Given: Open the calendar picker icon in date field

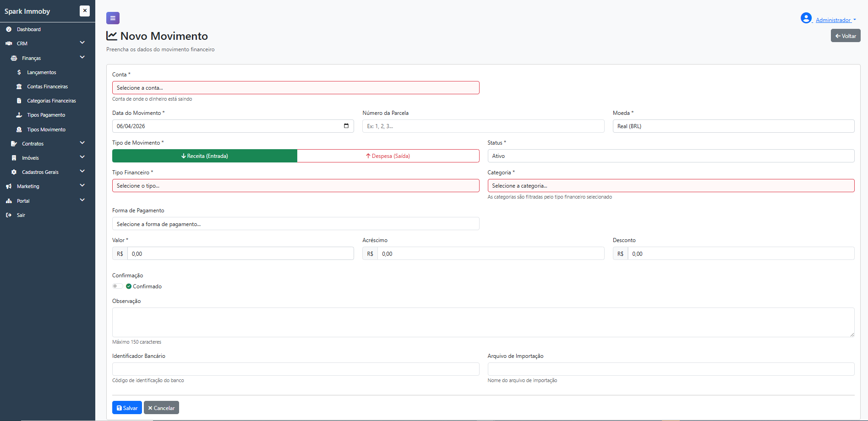Looking at the screenshot, I should (x=346, y=126).
